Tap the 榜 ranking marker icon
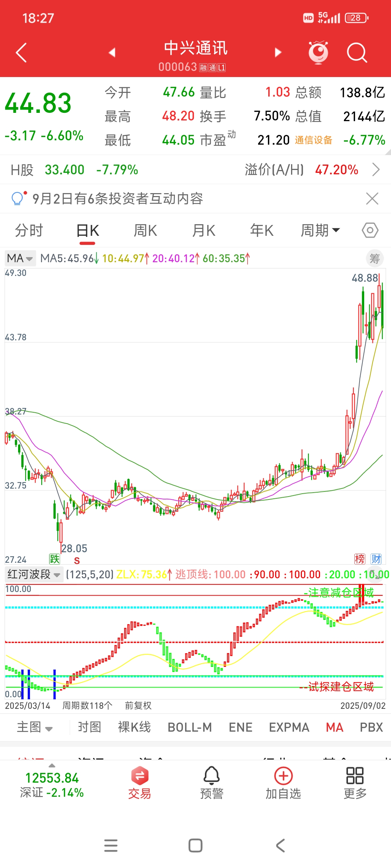 (x=360, y=559)
